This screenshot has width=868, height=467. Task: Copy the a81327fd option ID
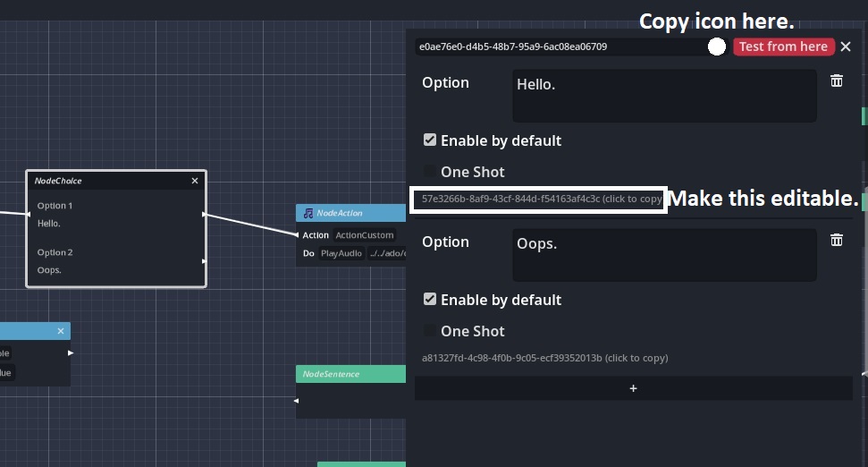tap(544, 358)
